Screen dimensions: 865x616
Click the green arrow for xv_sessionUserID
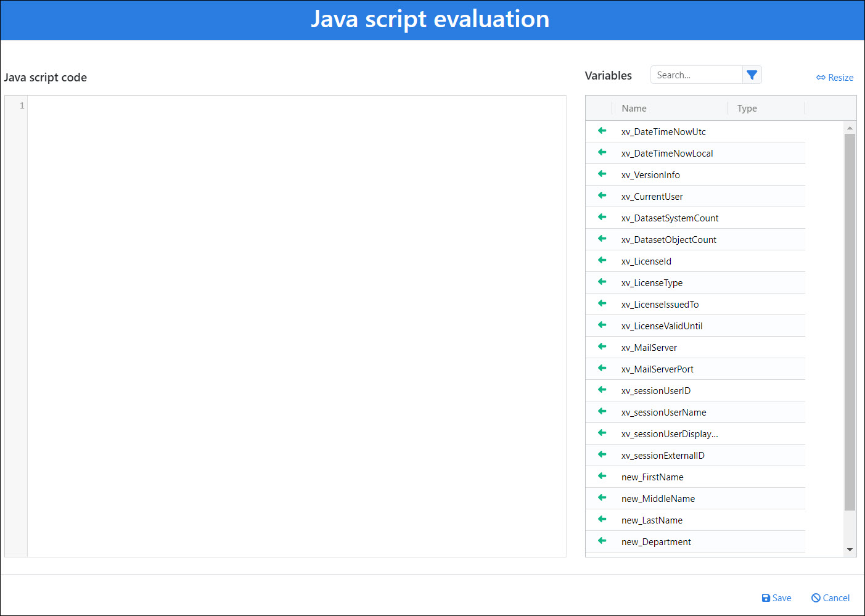(x=602, y=390)
